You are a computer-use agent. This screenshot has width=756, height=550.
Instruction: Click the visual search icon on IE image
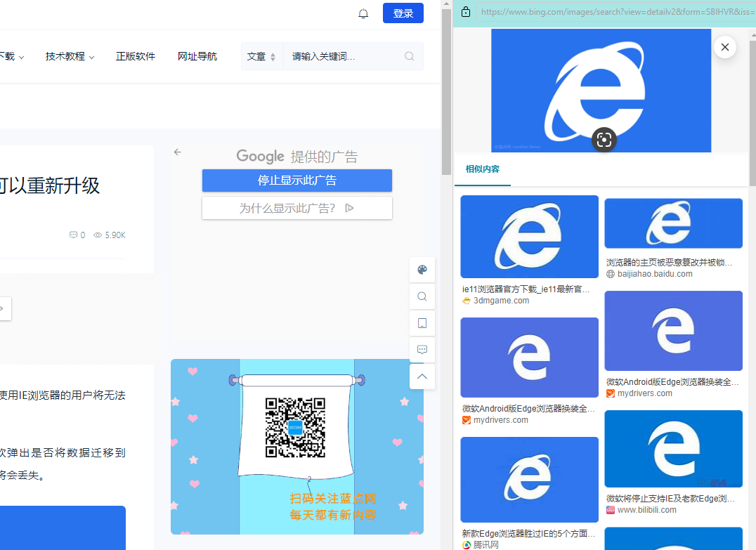pyautogui.click(x=604, y=139)
